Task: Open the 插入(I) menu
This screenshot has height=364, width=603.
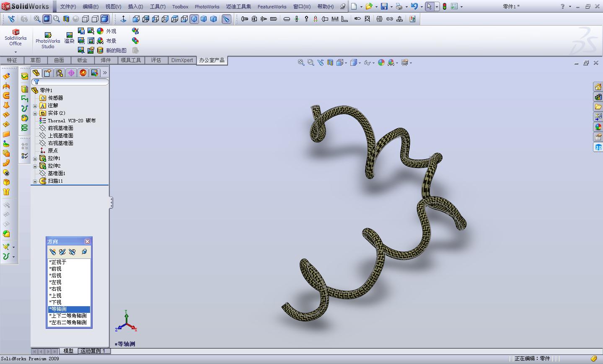Action: (x=135, y=7)
